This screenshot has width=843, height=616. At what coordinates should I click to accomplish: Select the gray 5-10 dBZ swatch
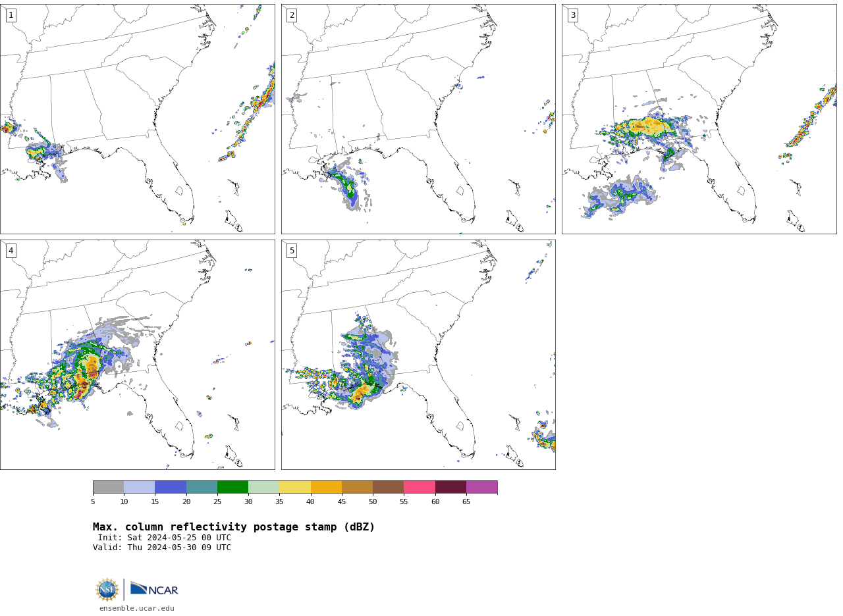point(109,487)
